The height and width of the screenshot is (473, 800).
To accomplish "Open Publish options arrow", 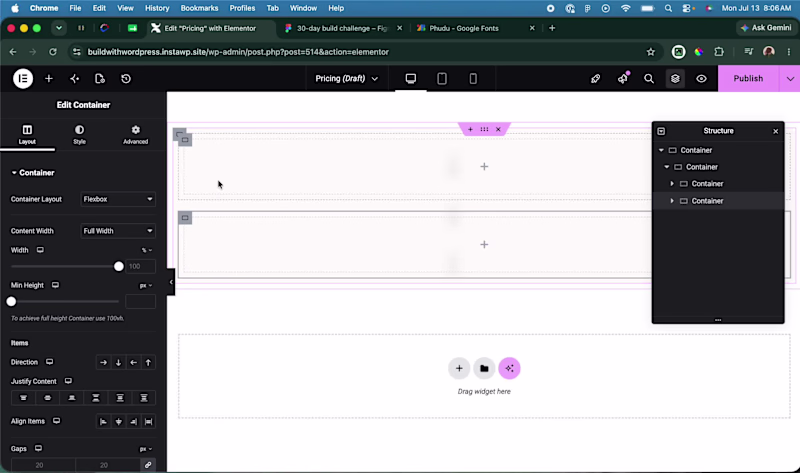I will [x=790, y=79].
